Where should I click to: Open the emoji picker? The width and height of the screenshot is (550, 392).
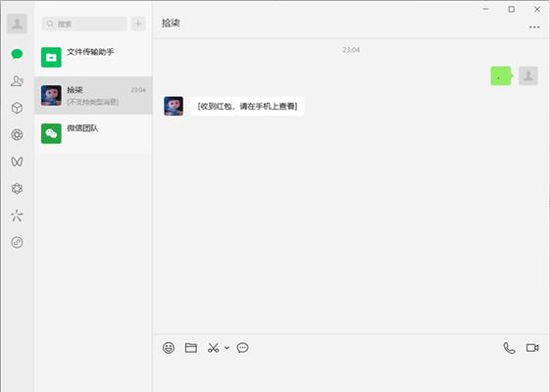169,348
